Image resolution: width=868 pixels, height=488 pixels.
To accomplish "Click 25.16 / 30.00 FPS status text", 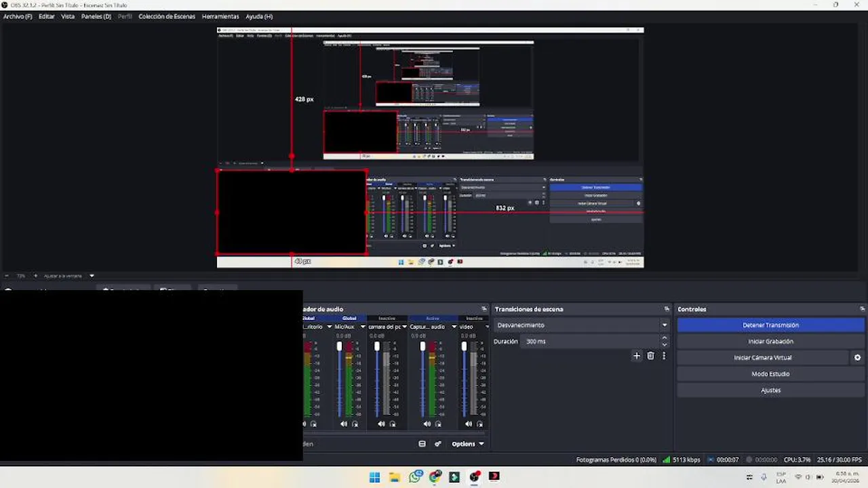I will [841, 460].
